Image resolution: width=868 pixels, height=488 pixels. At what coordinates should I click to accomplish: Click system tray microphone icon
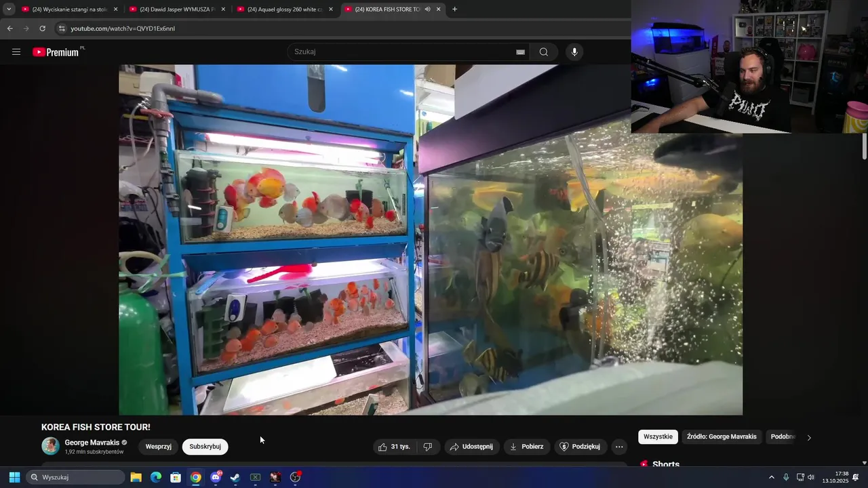pos(786,477)
